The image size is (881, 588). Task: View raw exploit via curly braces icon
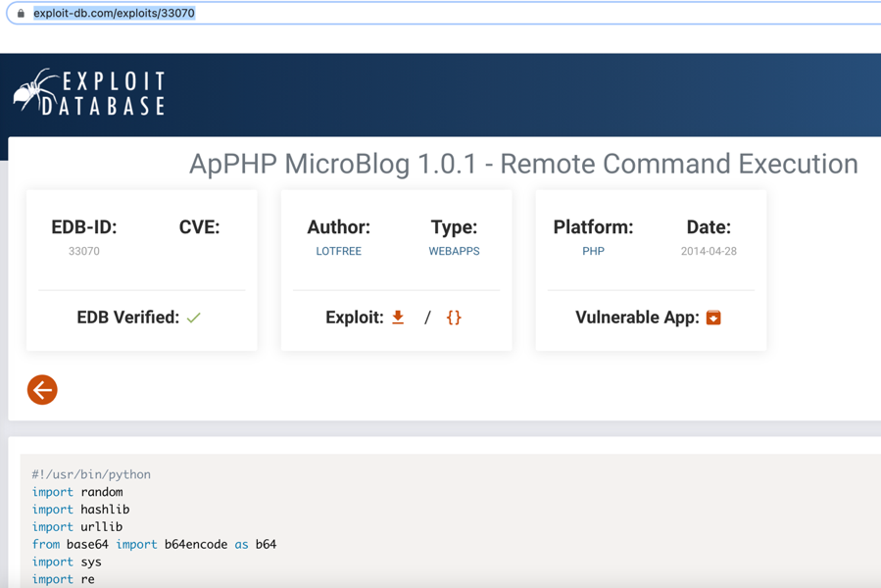[x=454, y=318]
